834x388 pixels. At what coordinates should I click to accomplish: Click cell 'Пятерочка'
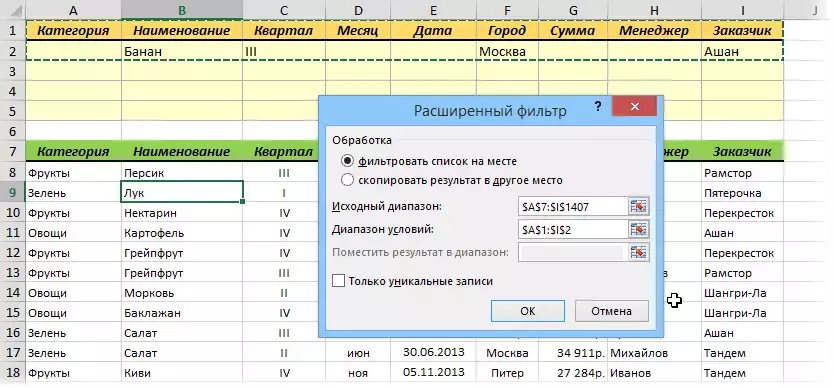point(743,193)
